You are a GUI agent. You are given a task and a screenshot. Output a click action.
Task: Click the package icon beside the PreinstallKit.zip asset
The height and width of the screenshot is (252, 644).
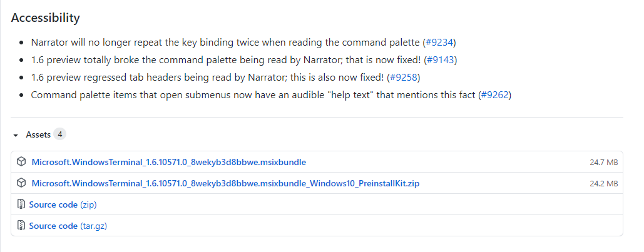[x=21, y=183]
